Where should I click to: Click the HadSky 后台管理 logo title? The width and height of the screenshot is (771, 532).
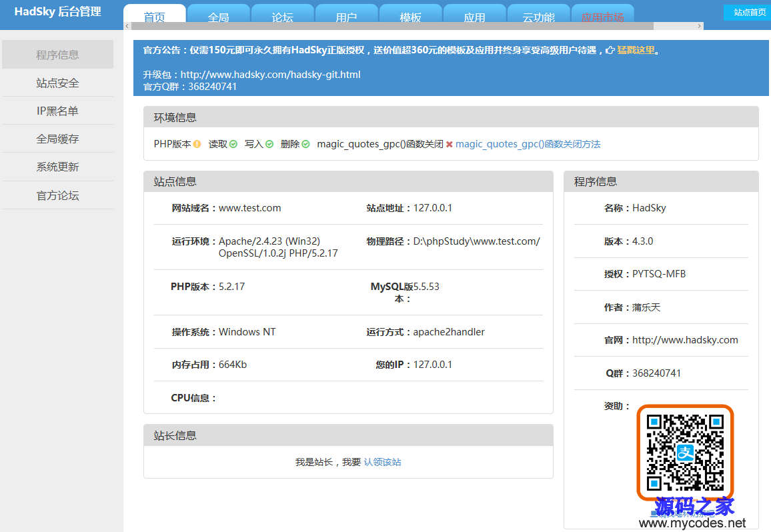57,12
